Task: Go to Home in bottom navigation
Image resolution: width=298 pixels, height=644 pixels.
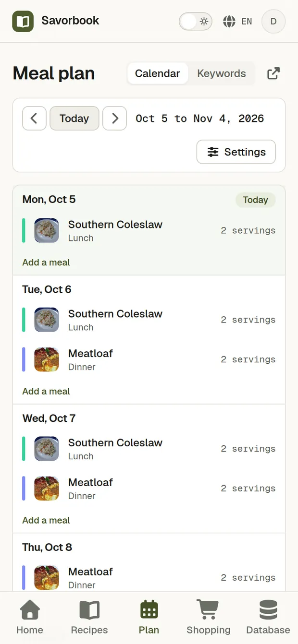Action: [30, 618]
